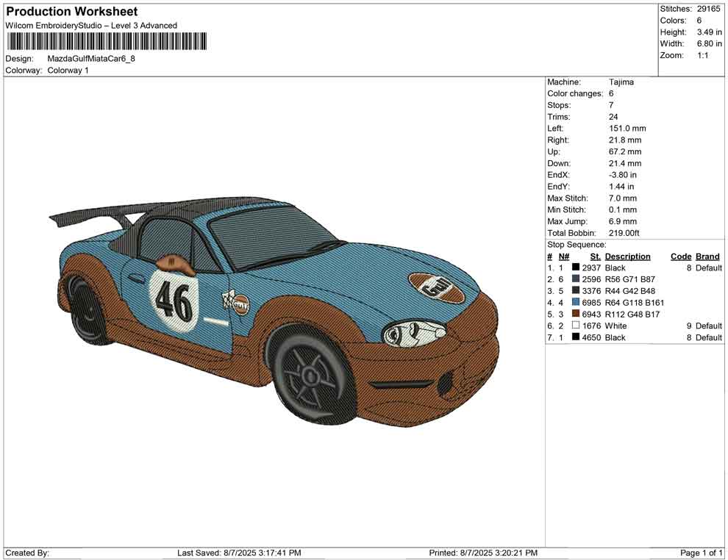Viewport: 728px width, 560px height.
Task: Click the Brand column header
Action: click(707, 256)
